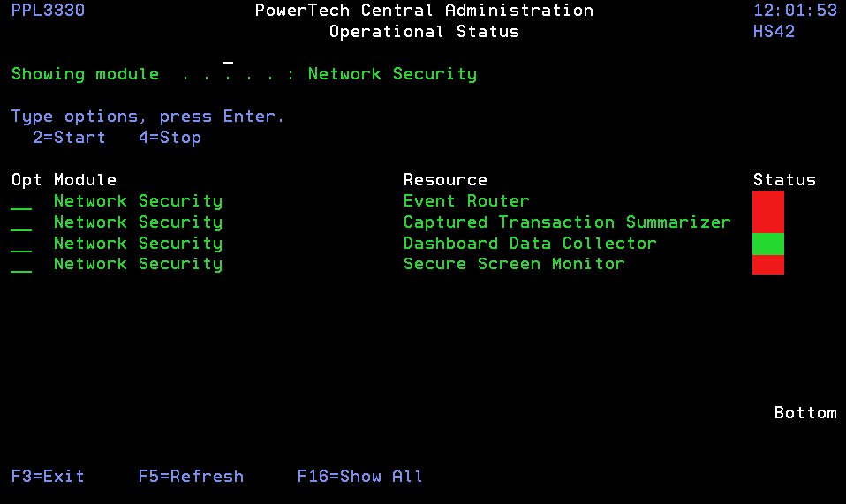Click the Secure Screen Monitor red status block
This screenshot has height=504, width=846.
pyautogui.click(x=767, y=265)
